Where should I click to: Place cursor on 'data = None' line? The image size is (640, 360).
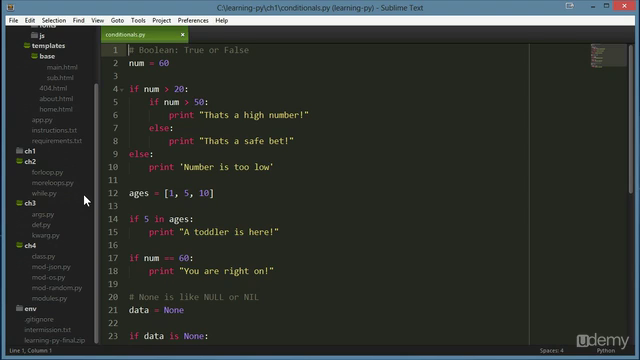156,310
